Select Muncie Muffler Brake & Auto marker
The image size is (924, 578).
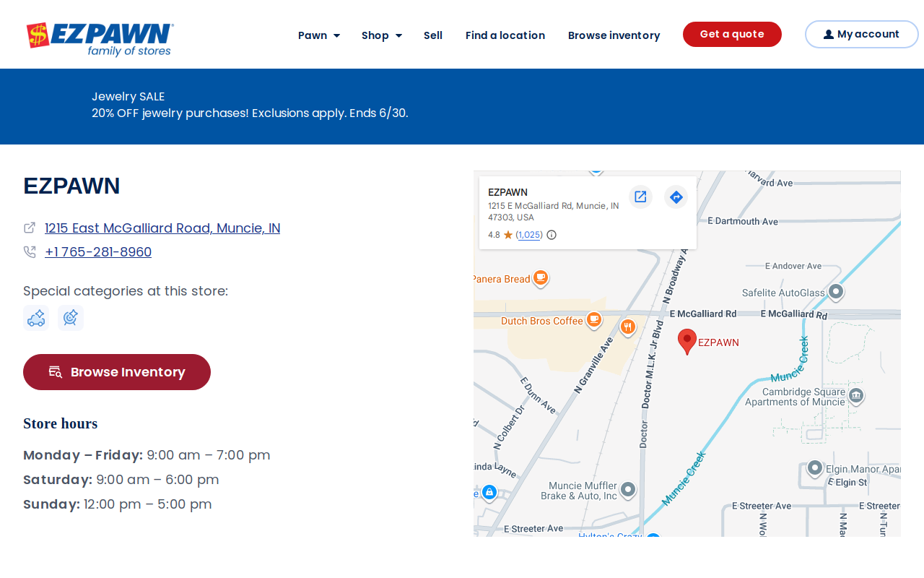628,490
